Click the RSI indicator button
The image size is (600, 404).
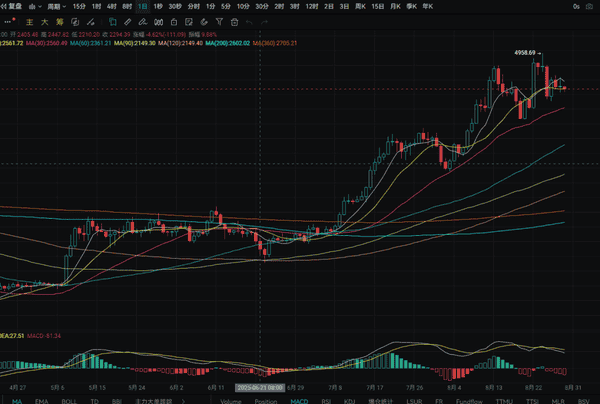pos(326,399)
